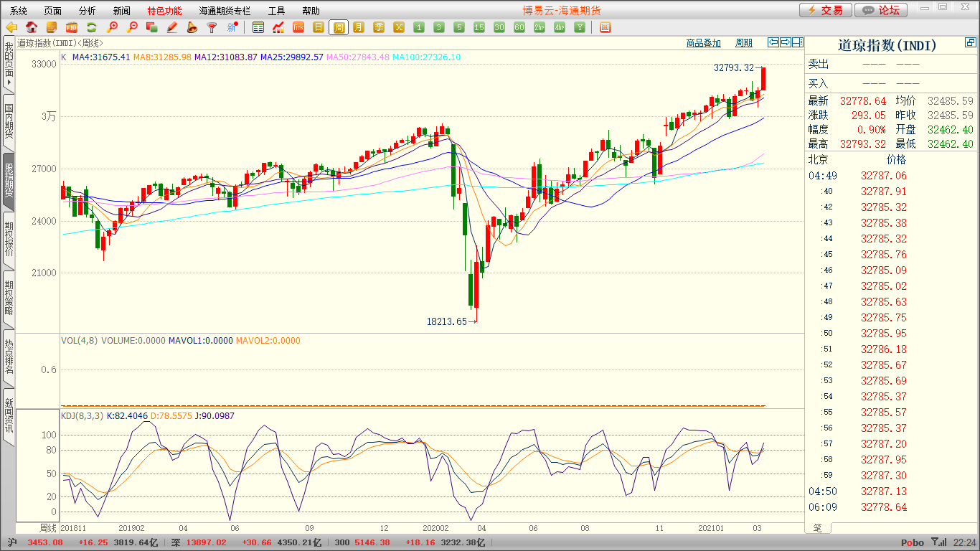The width and height of the screenshot is (980, 551).
Task: Switch to 热点排名 side tab
Action: click(x=9, y=357)
